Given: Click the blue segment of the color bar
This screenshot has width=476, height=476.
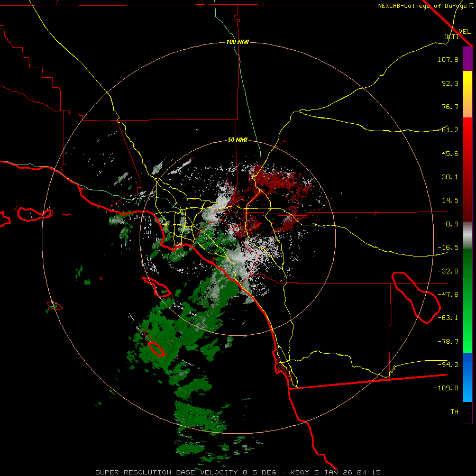Looking at the screenshot, I should point(467,377).
